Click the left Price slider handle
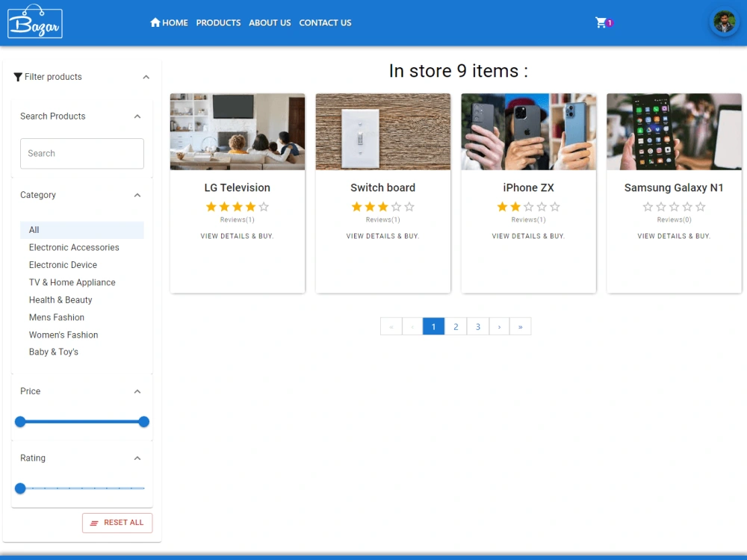The image size is (747, 560). tap(20, 421)
